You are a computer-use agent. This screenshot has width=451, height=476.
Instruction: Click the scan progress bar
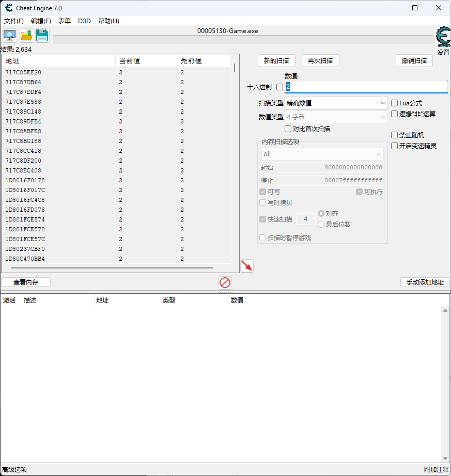[x=243, y=39]
